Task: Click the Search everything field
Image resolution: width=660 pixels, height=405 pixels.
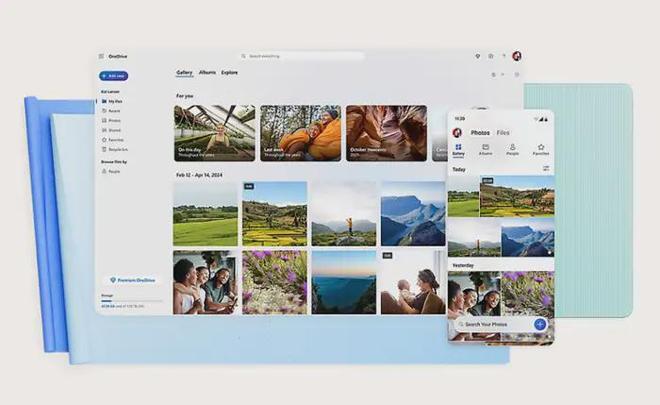Action: point(301,56)
